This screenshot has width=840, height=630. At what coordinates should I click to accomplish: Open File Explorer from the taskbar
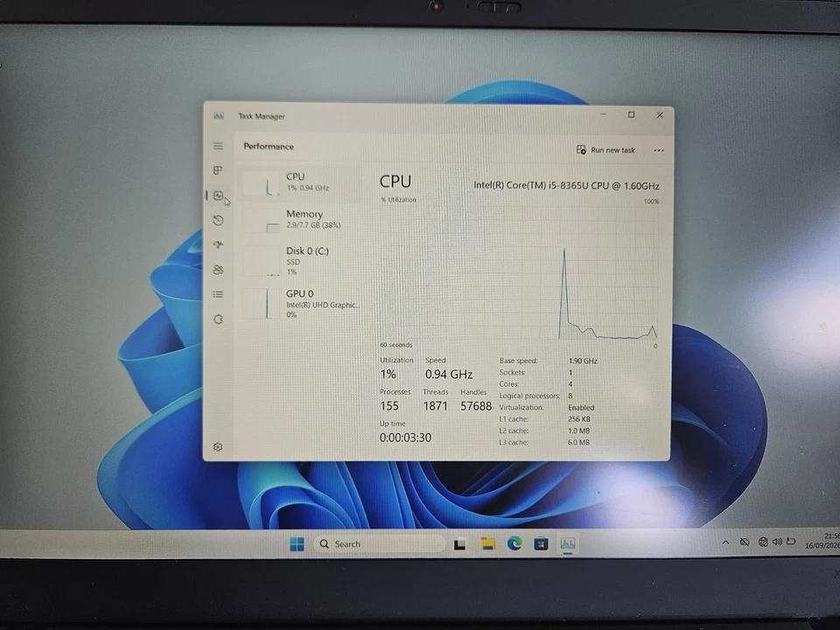pos(487,543)
